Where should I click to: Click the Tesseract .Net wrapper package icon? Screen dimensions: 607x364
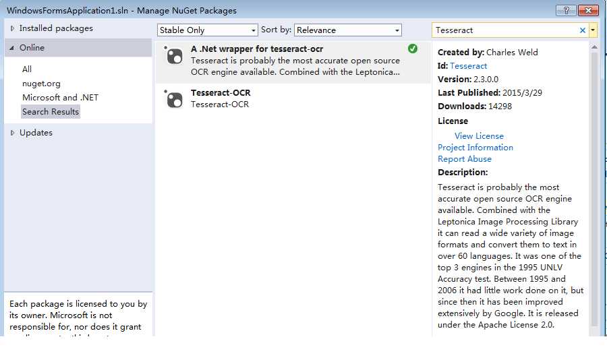tap(174, 56)
